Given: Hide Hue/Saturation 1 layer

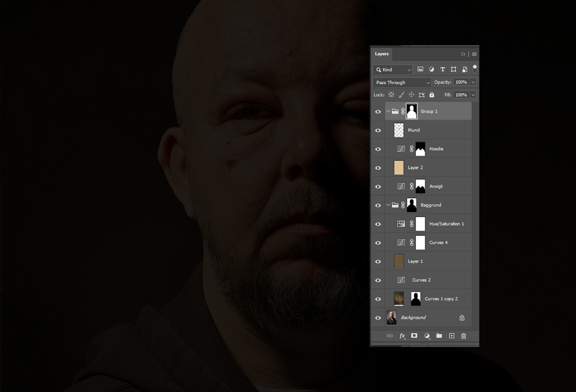Looking at the screenshot, I should tap(378, 224).
